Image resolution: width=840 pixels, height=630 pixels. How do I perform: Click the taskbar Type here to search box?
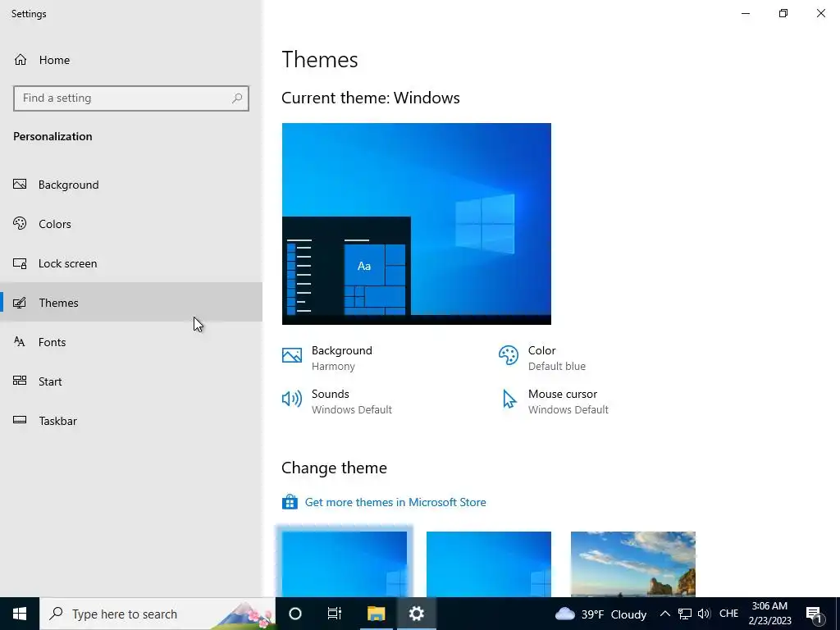157,614
